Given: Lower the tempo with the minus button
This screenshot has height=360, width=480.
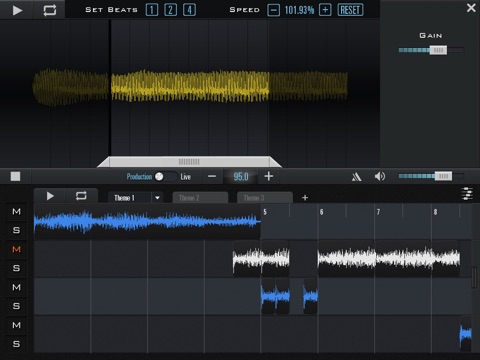Looking at the screenshot, I should [x=212, y=176].
